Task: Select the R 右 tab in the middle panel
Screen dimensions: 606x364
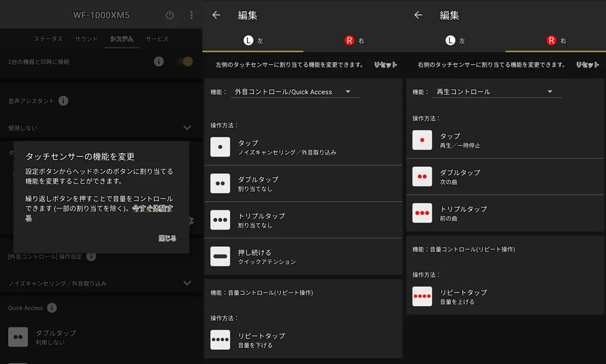Action: 354,41
